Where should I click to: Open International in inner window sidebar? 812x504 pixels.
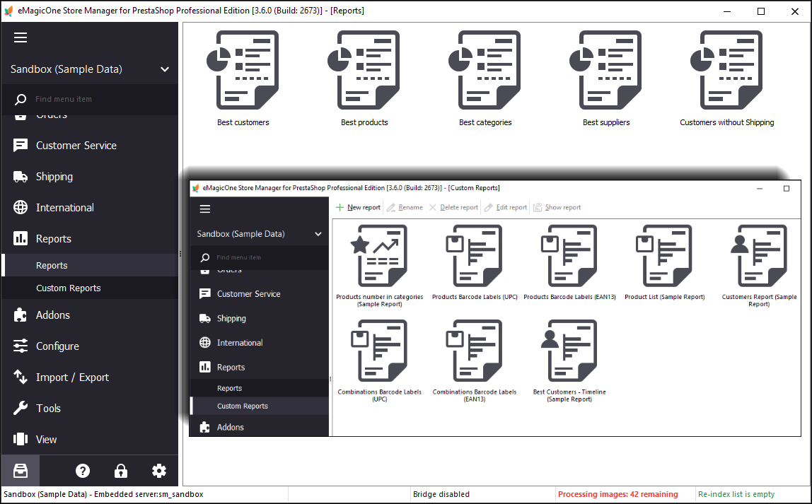(x=259, y=343)
